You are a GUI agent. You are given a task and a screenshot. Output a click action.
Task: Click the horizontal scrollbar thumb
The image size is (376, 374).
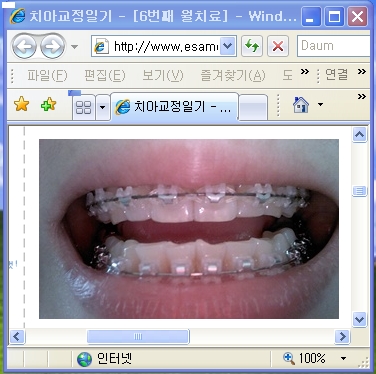pyautogui.click(x=138, y=336)
